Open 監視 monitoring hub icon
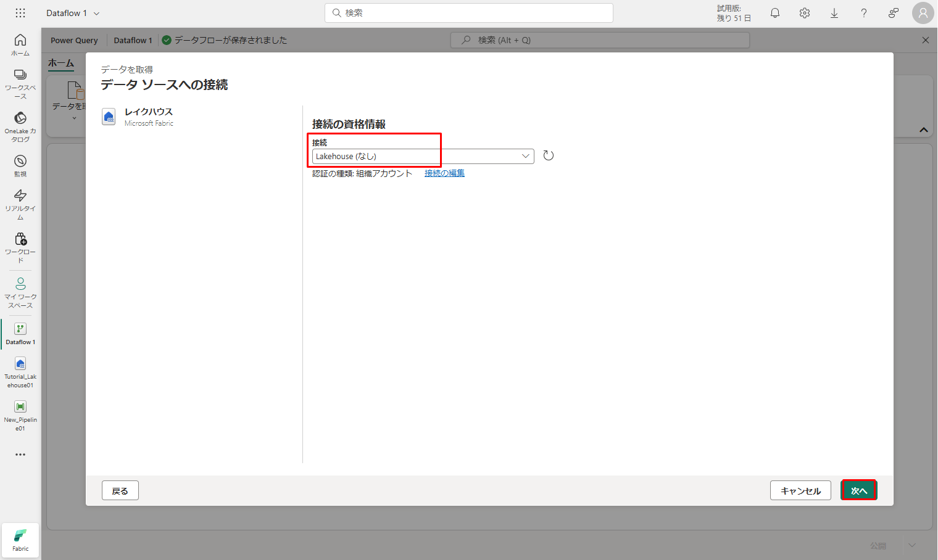 pos(20,166)
